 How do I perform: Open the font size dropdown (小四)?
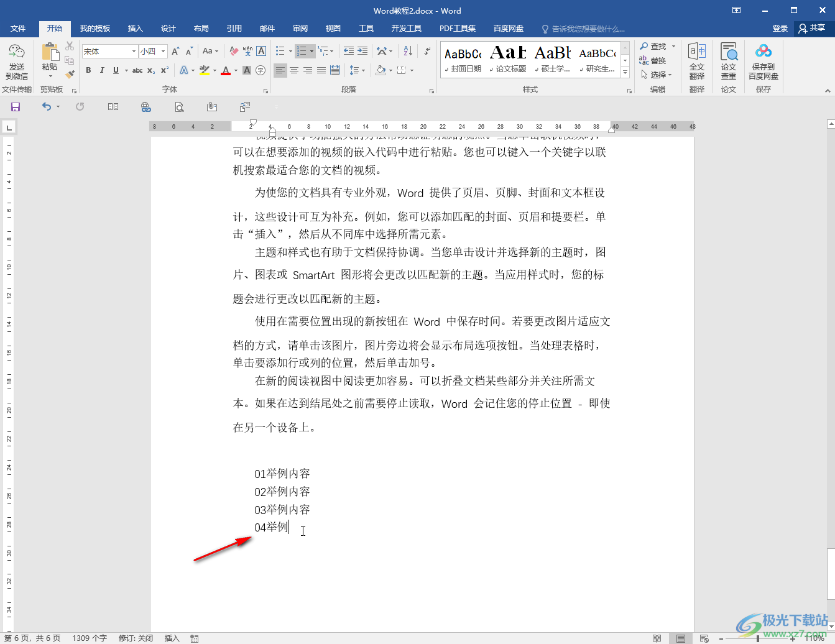click(x=163, y=52)
